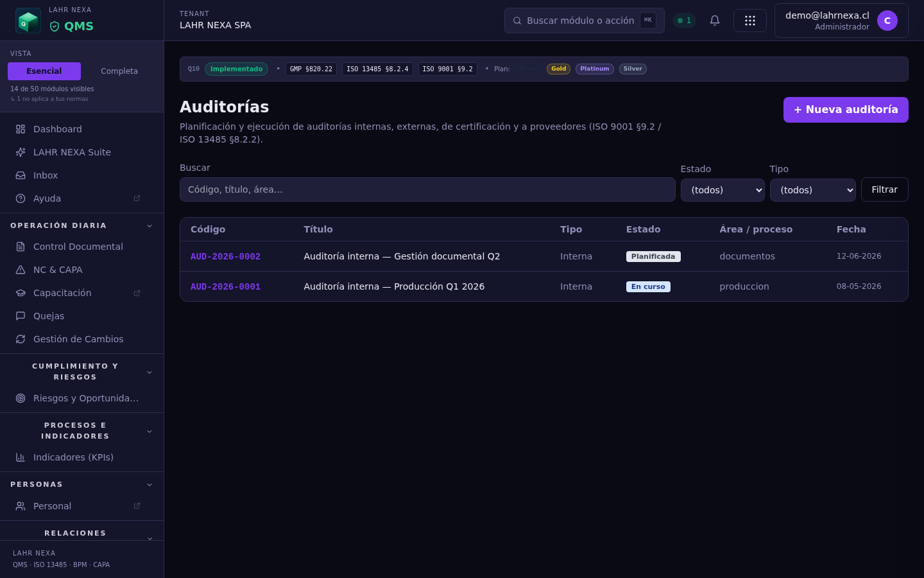The height and width of the screenshot is (578, 924).
Task: Click the Personal users icon
Action: (21, 506)
